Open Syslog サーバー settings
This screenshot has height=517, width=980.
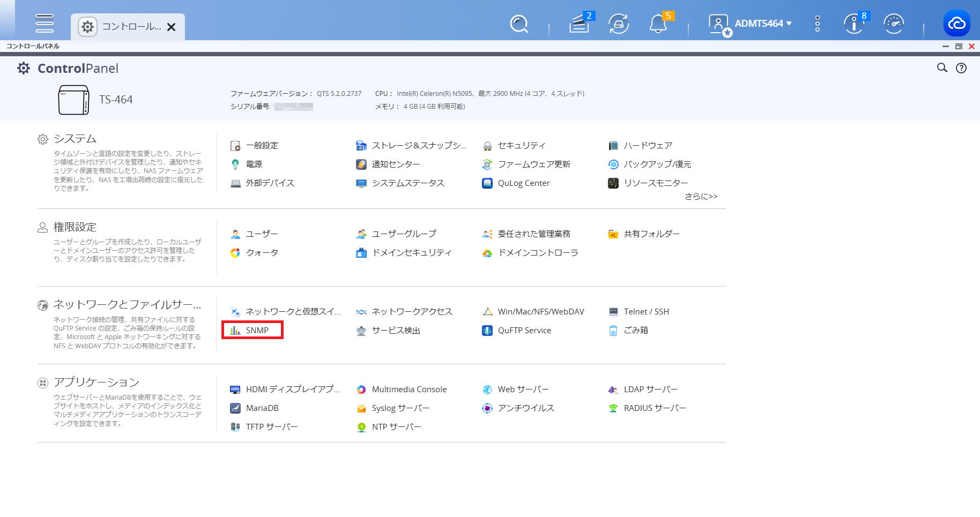click(393, 408)
